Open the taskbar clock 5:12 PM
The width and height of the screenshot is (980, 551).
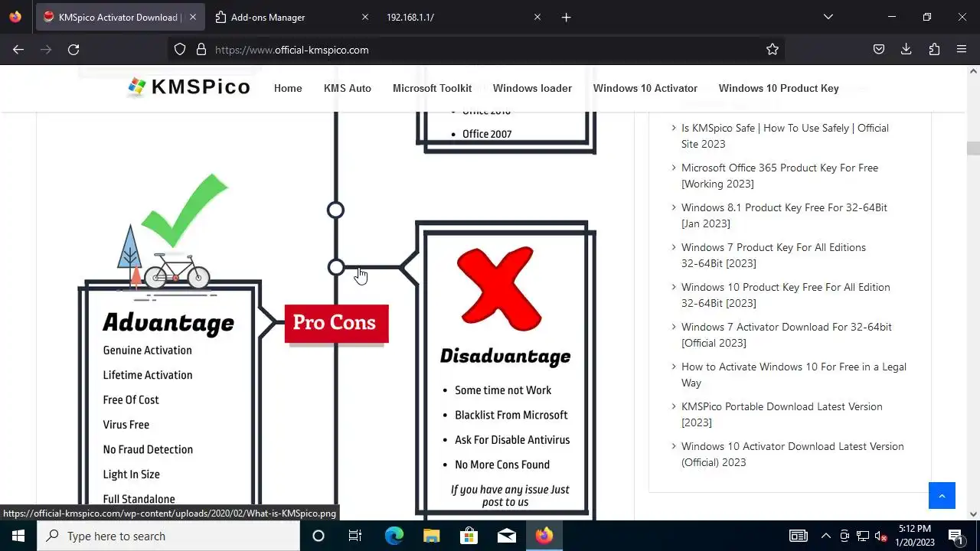click(x=915, y=536)
